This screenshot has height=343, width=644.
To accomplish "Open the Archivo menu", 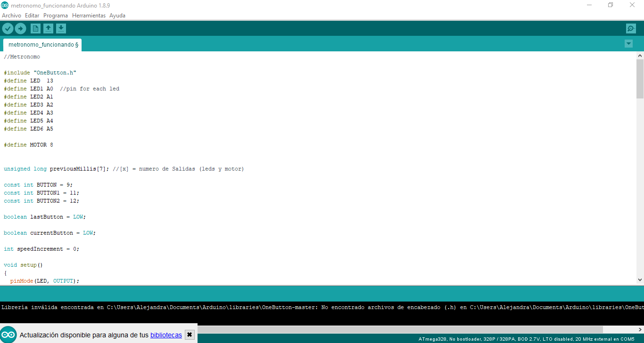I will (x=11, y=16).
